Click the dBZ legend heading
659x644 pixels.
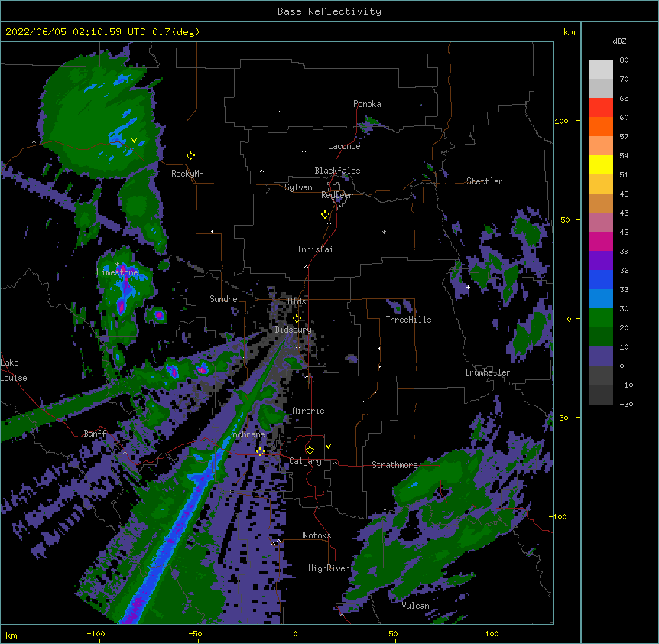(x=619, y=41)
